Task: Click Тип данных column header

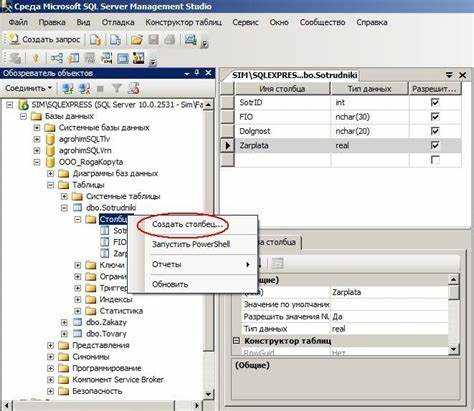Action: coord(369,89)
